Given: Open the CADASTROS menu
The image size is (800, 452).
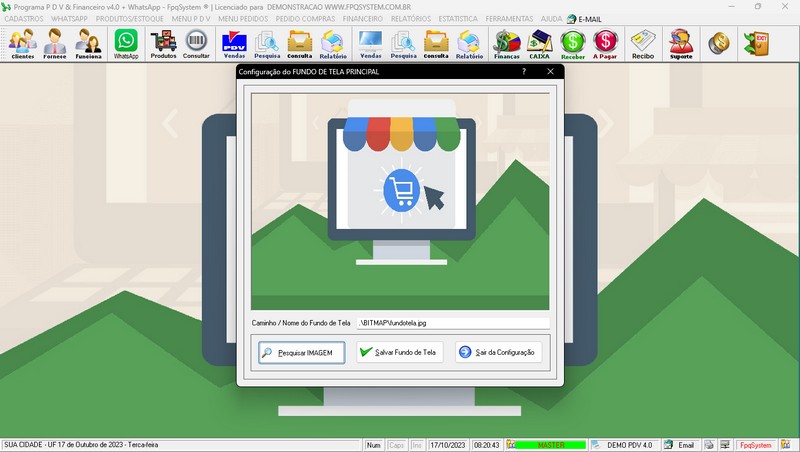Looking at the screenshot, I should [24, 19].
